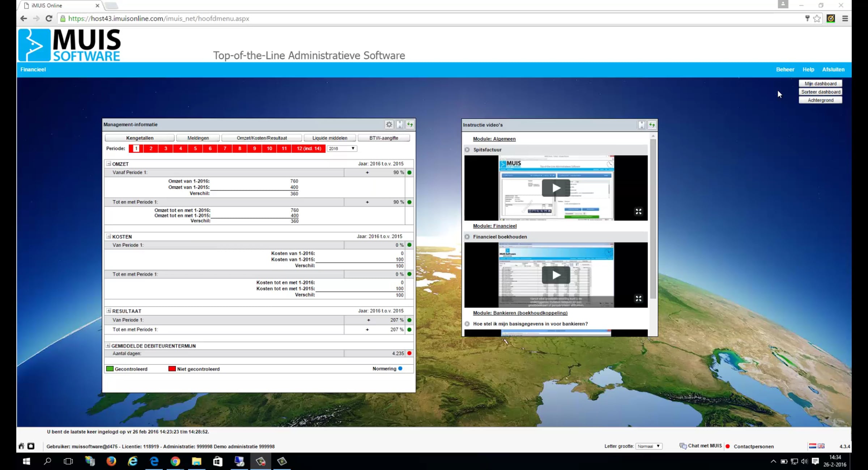Image resolution: width=868 pixels, height=470 pixels.
Task: Expand the GEMIDDELDE DEBITEURENTERMIJN section
Action: [x=108, y=346]
